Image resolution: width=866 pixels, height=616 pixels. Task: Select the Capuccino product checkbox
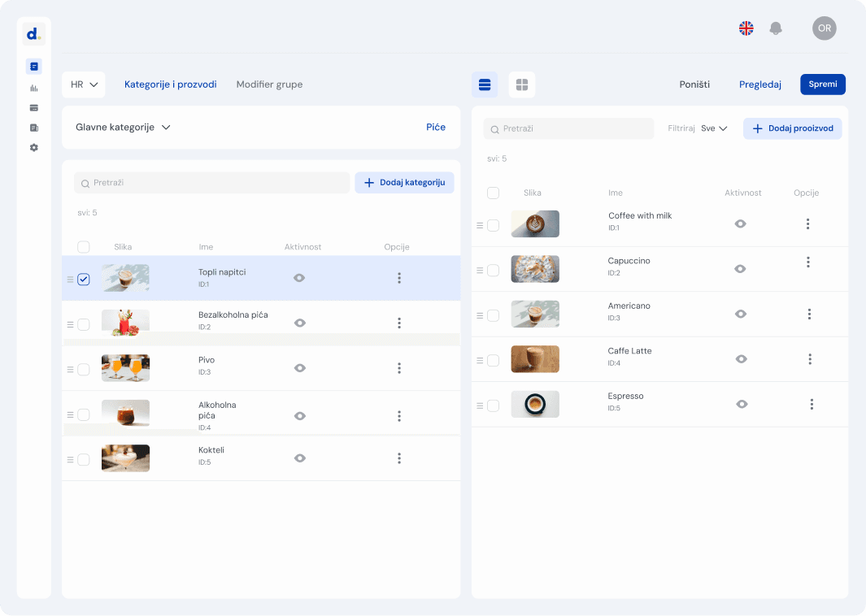[x=493, y=271]
